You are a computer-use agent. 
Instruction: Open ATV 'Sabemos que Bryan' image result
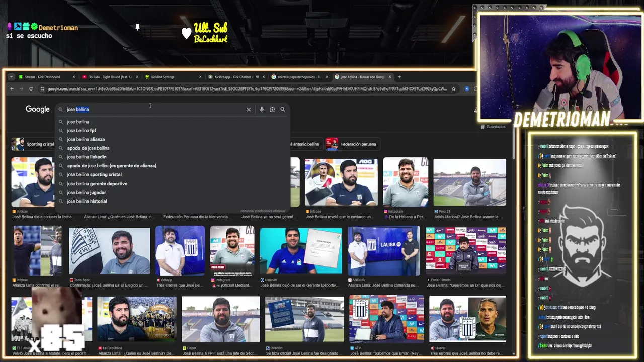386,319
